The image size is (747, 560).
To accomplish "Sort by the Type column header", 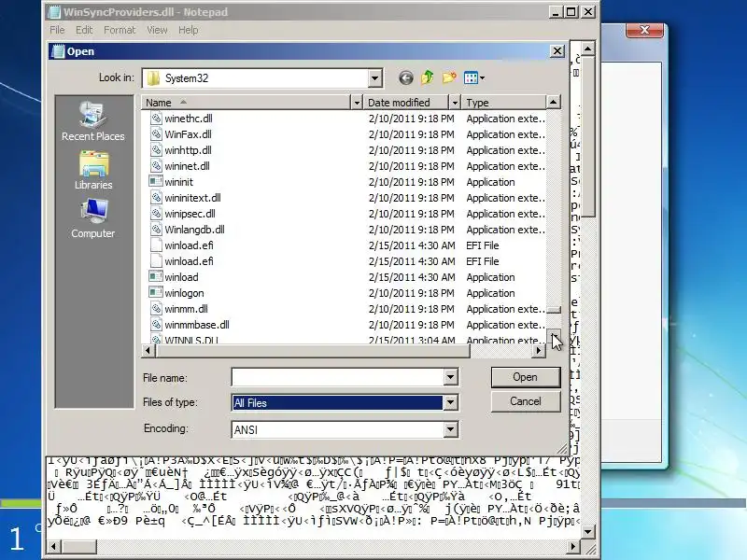I will 504,103.
